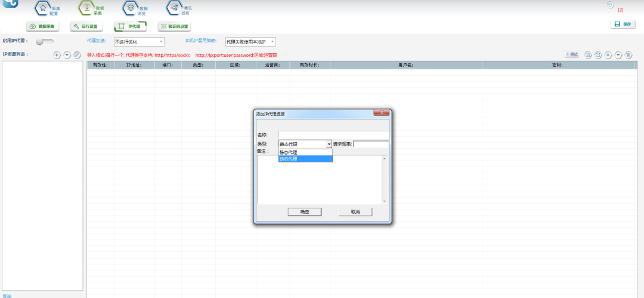644x298 pixels.
Task: Open the 采集配置 home hexagon icon
Action: [x=43, y=8]
